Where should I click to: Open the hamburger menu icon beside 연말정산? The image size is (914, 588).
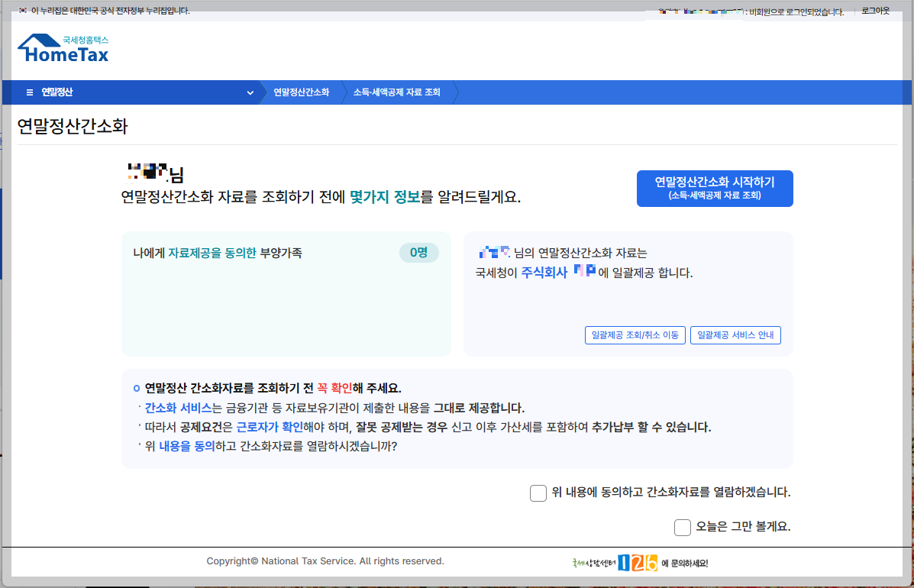pos(30,92)
